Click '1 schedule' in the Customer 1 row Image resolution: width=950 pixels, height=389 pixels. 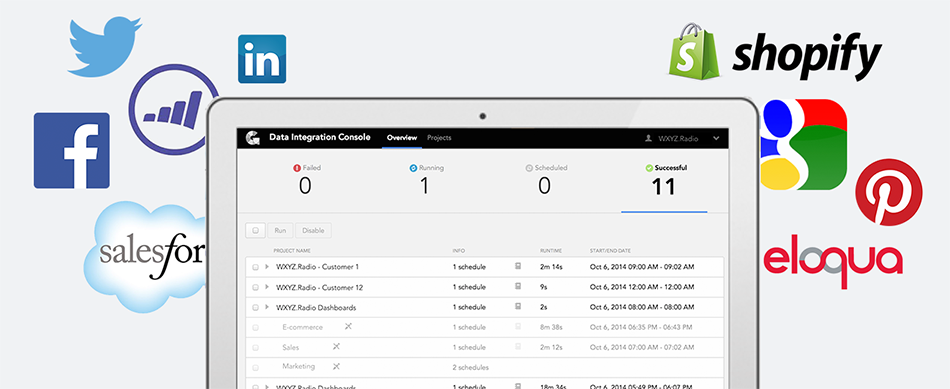pyautogui.click(x=469, y=267)
